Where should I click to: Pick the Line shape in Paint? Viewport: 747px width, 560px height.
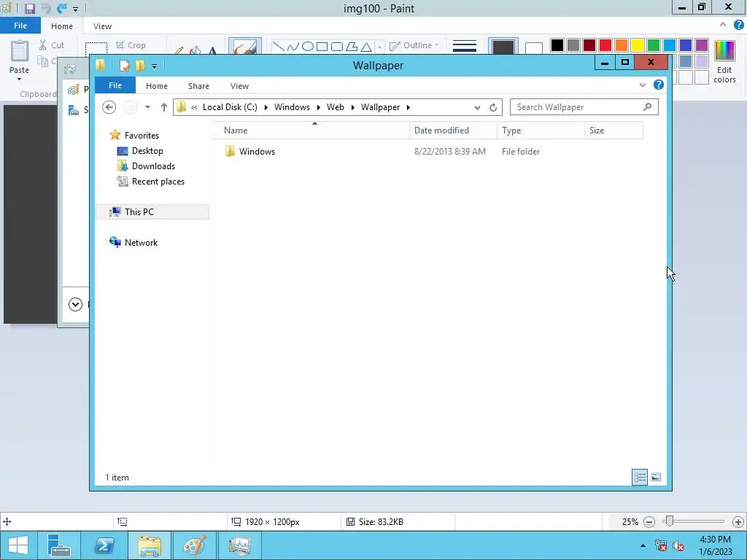(278, 46)
